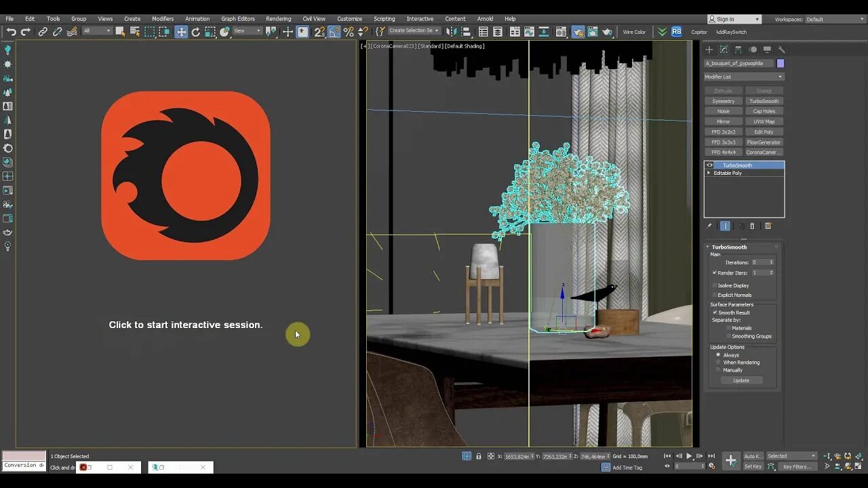Click the object color swatch
The image size is (868, 488).
(781, 63)
